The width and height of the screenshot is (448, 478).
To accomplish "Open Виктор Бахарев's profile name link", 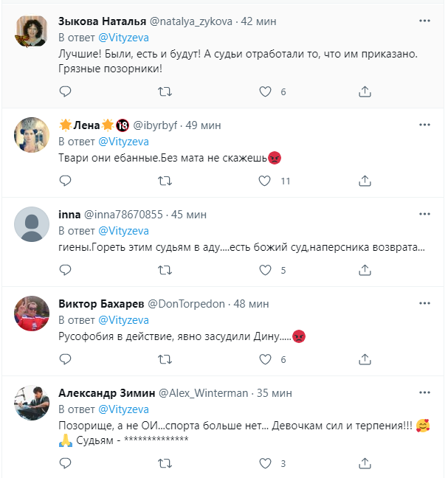I will 100,304.
